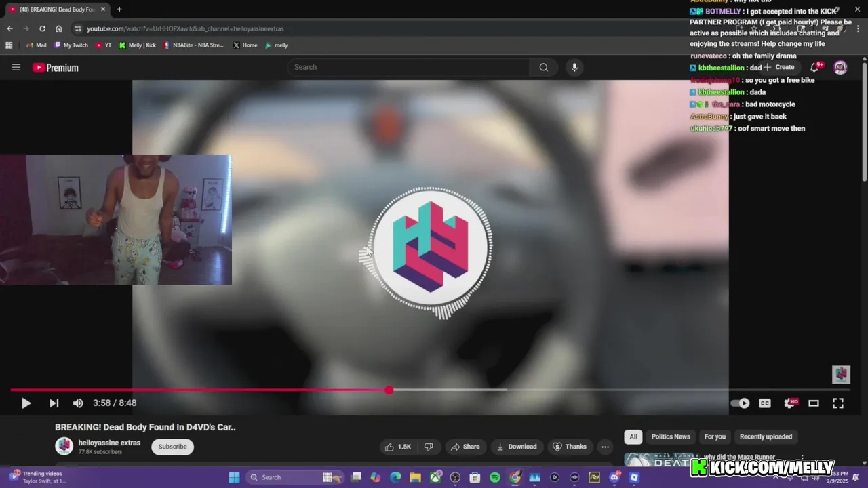This screenshot has width=868, height=488.
Task: Dislike the video
Action: [x=429, y=447]
